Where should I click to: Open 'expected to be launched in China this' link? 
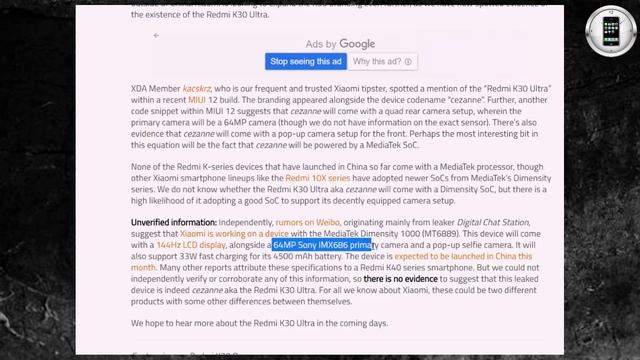point(463,256)
